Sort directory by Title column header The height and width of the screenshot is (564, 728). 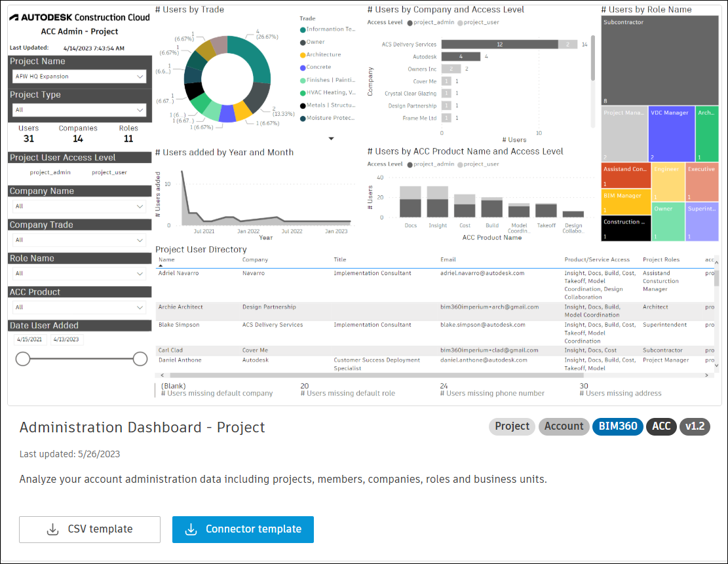(340, 260)
